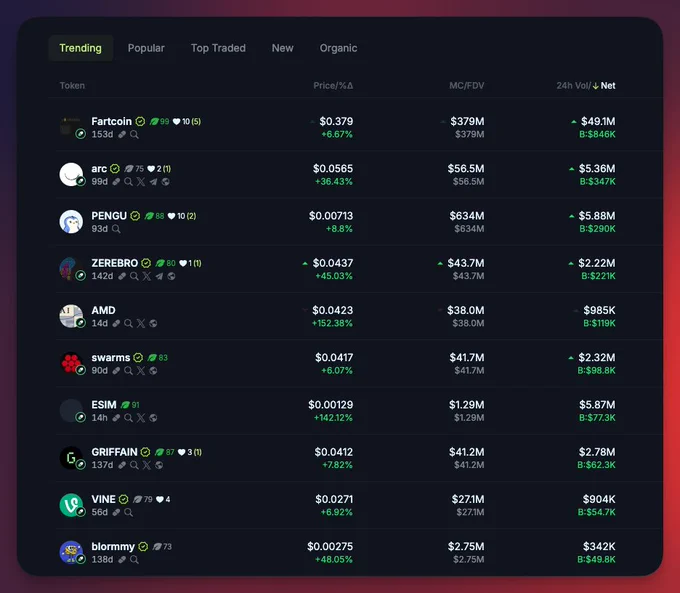Click the PENGU penguin logo
Screen dimensions: 680x593
click(71, 222)
